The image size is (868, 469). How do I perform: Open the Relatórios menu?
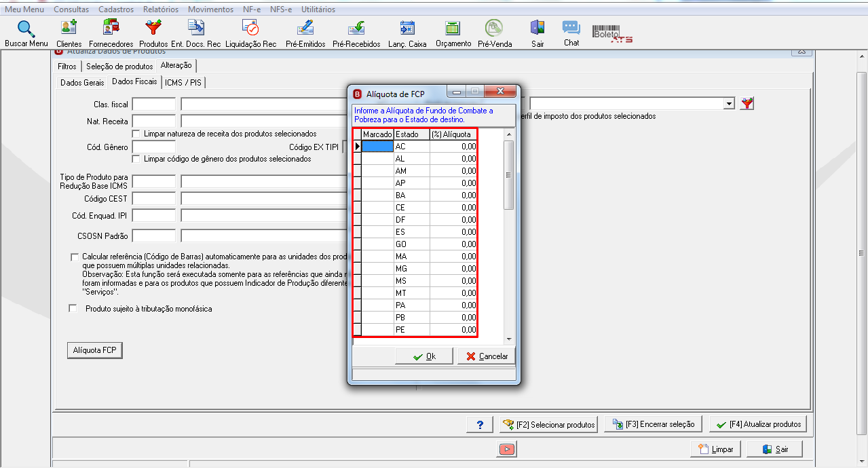161,10
